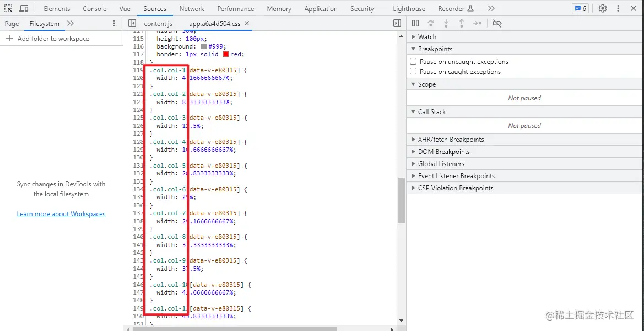Screen dimensions: 644x331
Task: Enable Pause on uncaught exceptions
Action: [414, 62]
